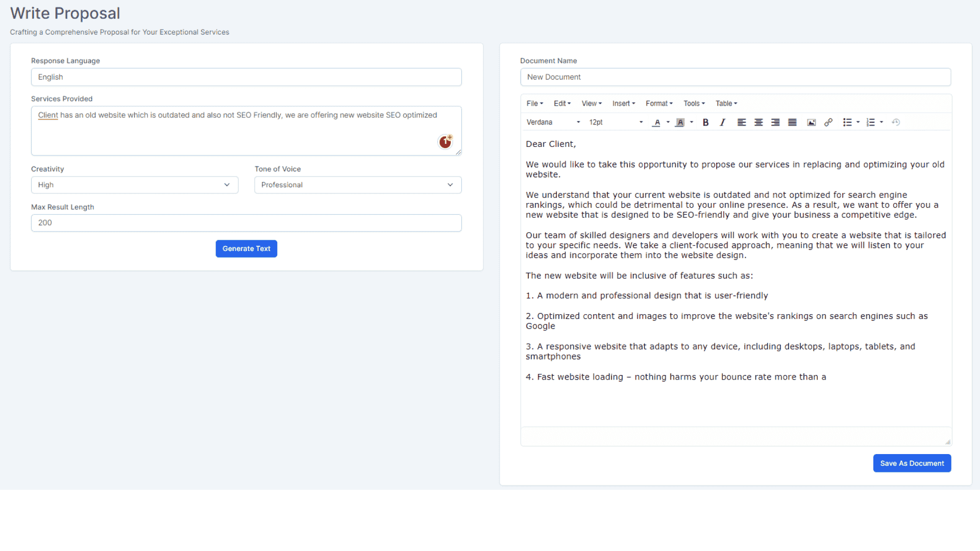Viewport: 980px width, 551px height.
Task: Click the editor resize handle corner
Action: point(948,442)
